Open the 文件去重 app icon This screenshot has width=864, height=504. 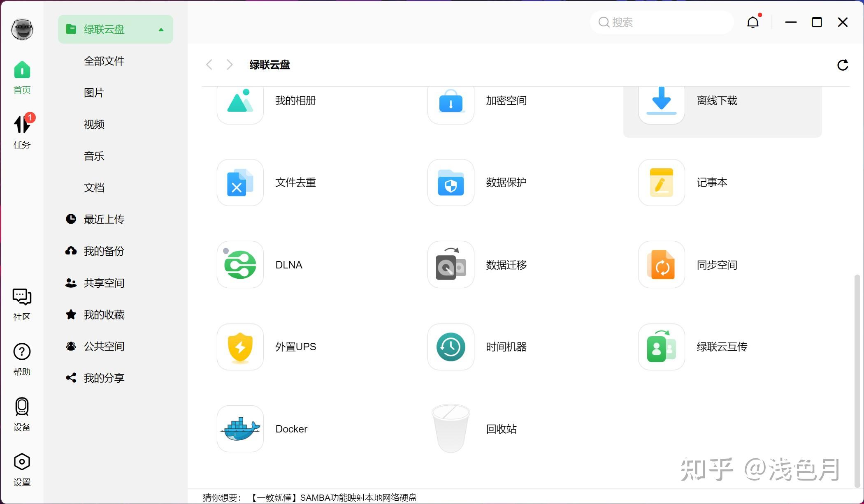click(x=240, y=183)
